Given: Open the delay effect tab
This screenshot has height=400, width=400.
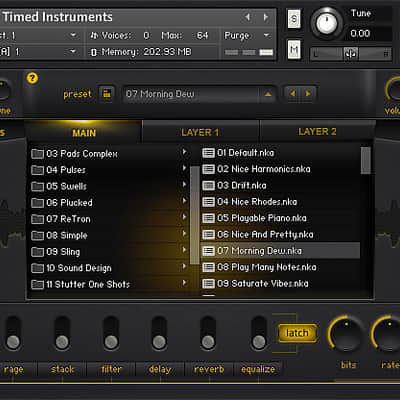Looking at the screenshot, I should (160, 369).
